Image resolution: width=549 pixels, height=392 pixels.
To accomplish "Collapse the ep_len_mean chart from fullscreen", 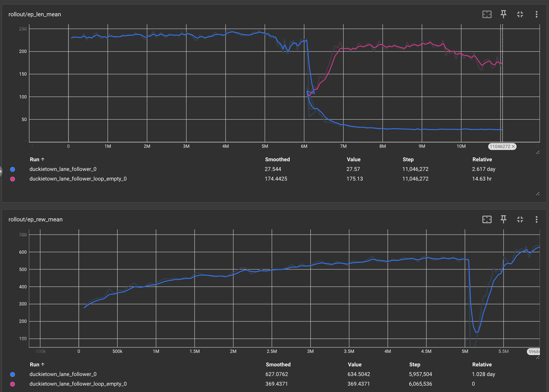I will point(520,14).
